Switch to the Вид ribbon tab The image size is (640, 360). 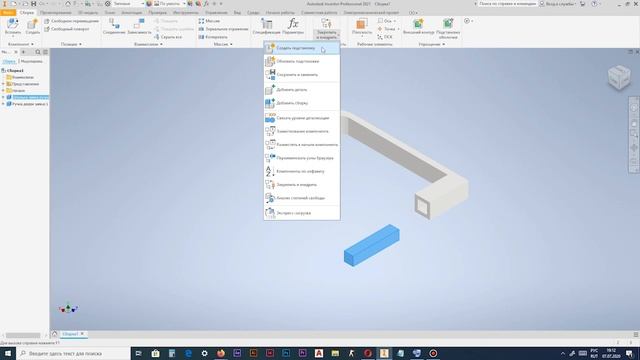point(237,13)
